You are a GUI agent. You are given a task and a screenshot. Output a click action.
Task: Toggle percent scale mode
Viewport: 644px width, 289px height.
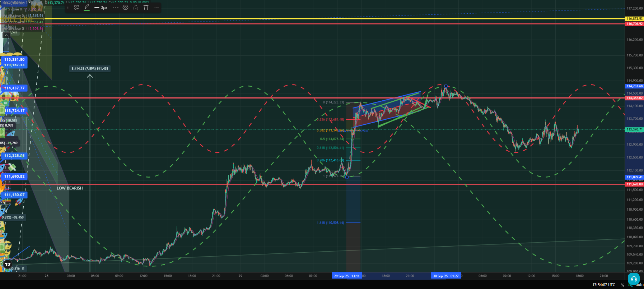tap(622, 285)
